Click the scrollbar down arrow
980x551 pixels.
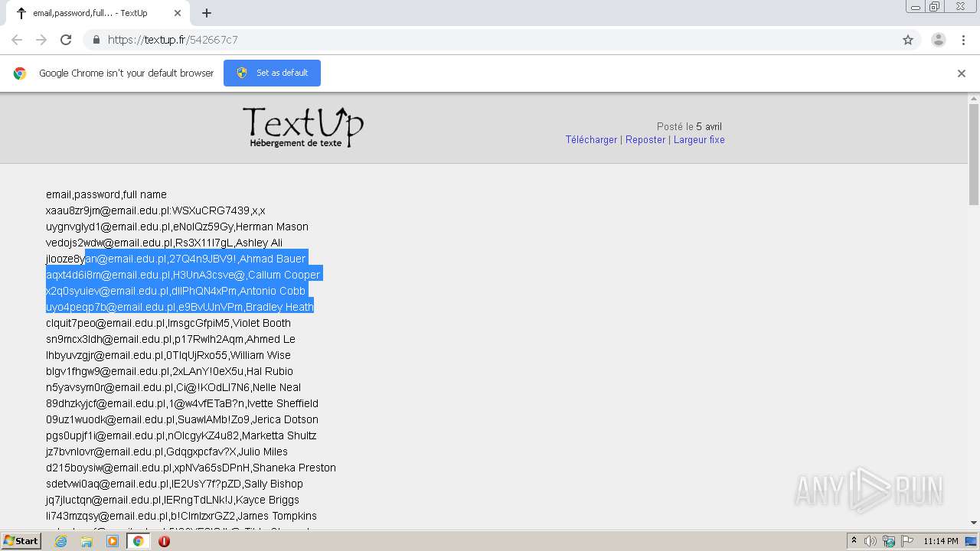(x=974, y=523)
